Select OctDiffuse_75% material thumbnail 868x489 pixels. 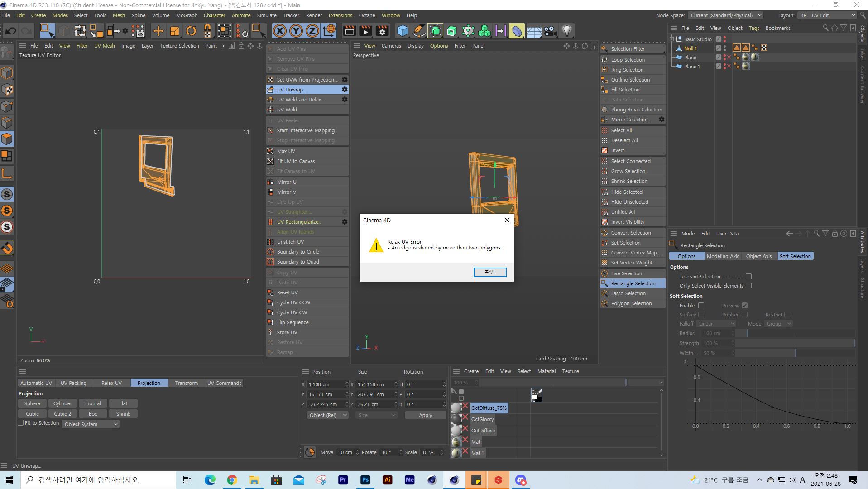(x=456, y=408)
